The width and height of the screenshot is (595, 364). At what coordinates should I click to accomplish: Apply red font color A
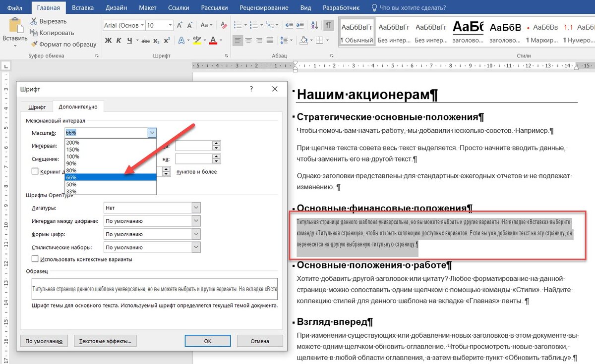[x=214, y=41]
